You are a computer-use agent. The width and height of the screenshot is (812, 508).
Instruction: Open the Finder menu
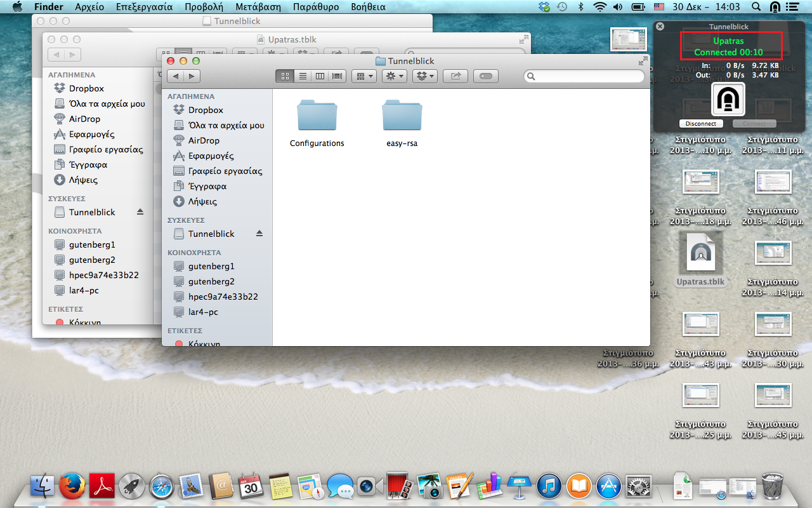[x=49, y=7]
